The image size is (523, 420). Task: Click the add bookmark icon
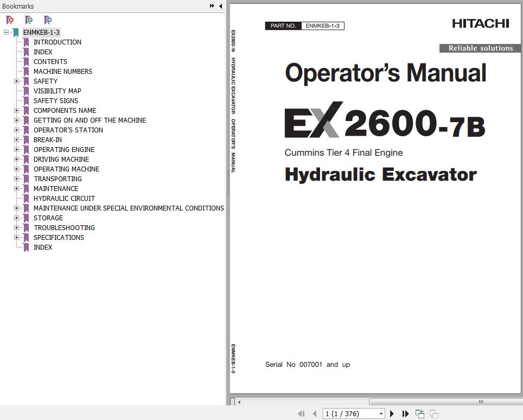tap(29, 20)
